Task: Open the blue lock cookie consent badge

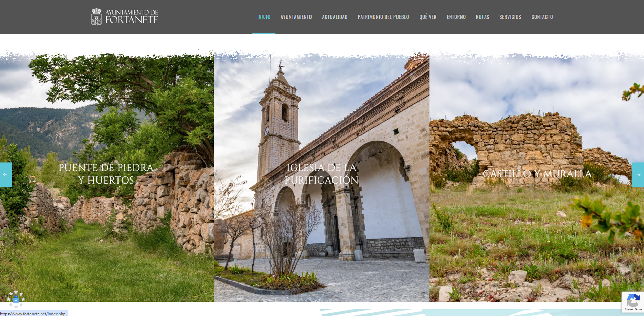Action: coord(16,300)
